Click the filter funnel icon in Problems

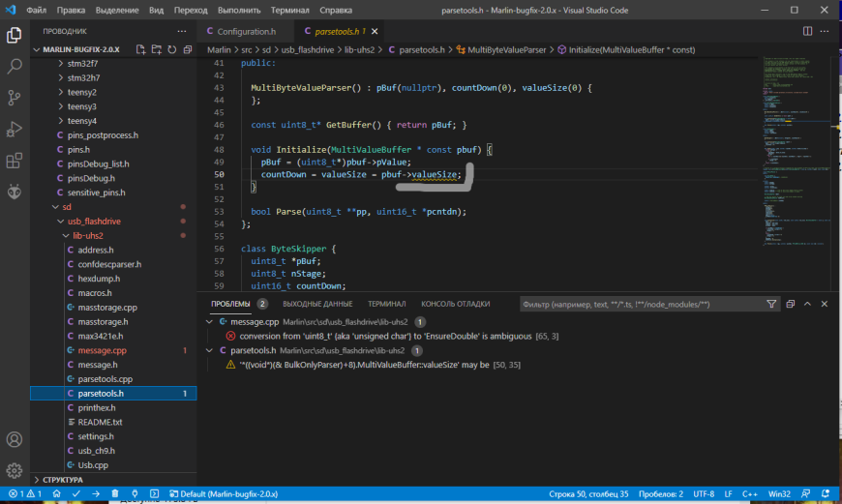point(771,304)
